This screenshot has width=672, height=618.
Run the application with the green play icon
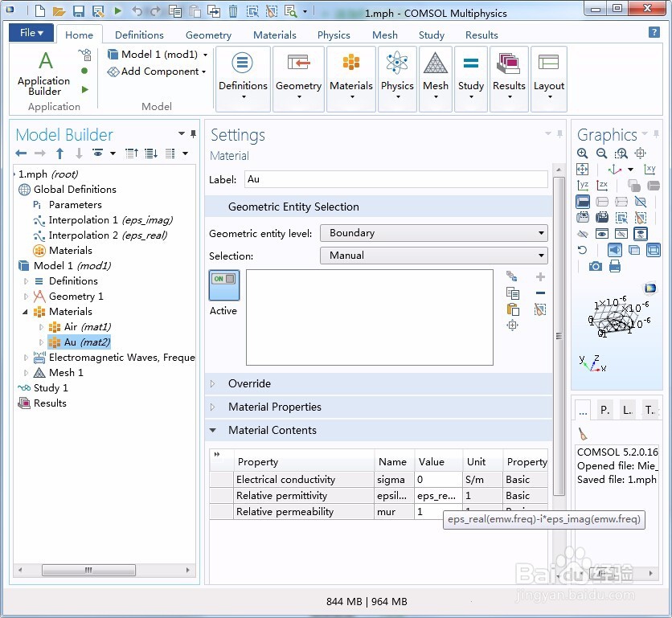click(x=118, y=10)
